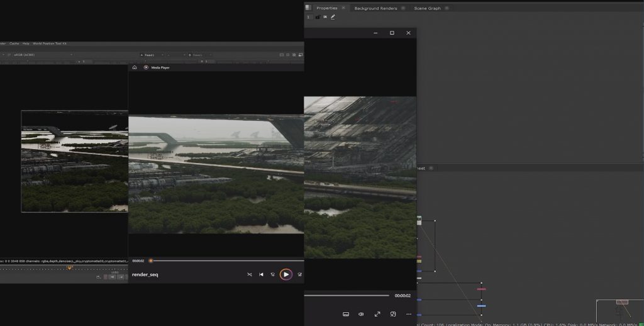The image size is (644, 326).
Task: Click rightmost icon in Nuke viewer toolbar
Action: point(301,55)
